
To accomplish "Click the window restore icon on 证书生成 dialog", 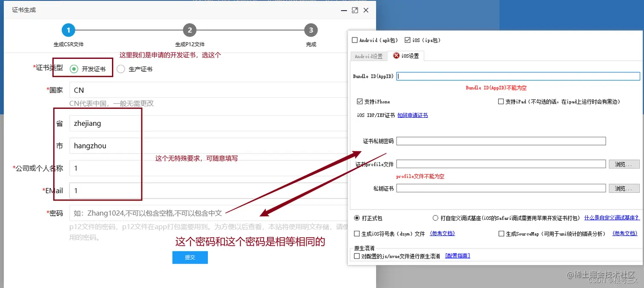I will (x=355, y=10).
